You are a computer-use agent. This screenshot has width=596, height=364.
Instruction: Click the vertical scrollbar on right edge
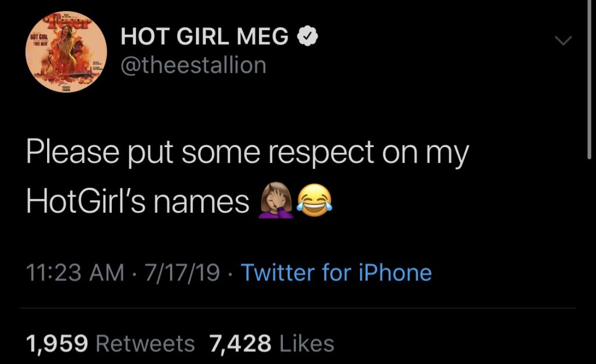[590, 80]
